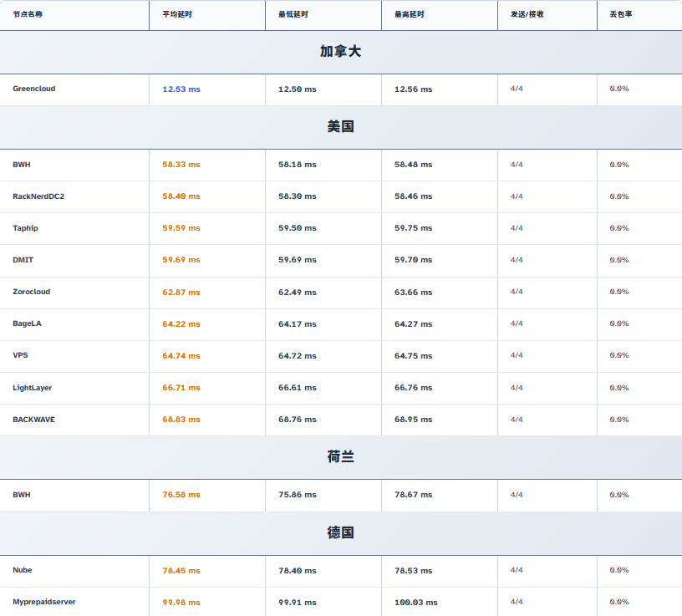Image resolution: width=682 pixels, height=616 pixels.
Task: Select the 最高延时 column header
Action: click(409, 14)
